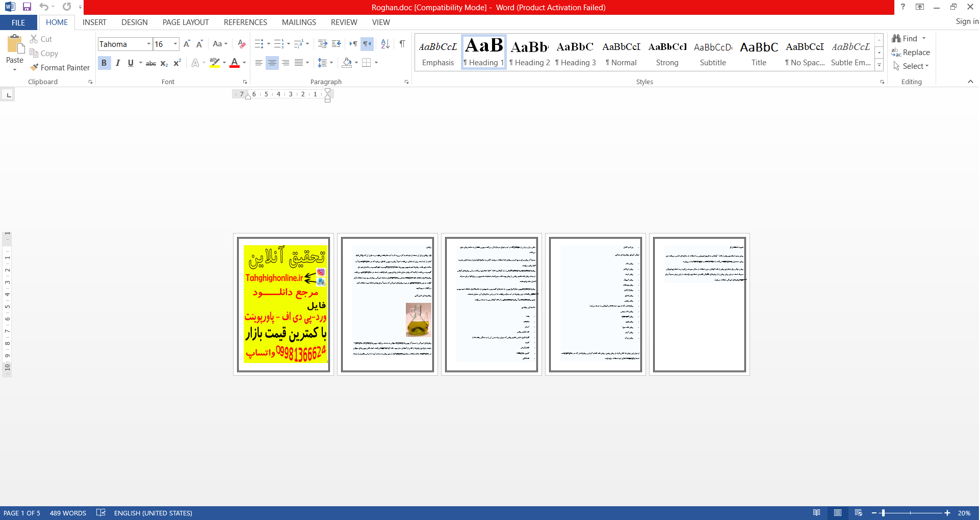Toggle Superscript formatting
The image size is (980, 520).
coord(177,63)
